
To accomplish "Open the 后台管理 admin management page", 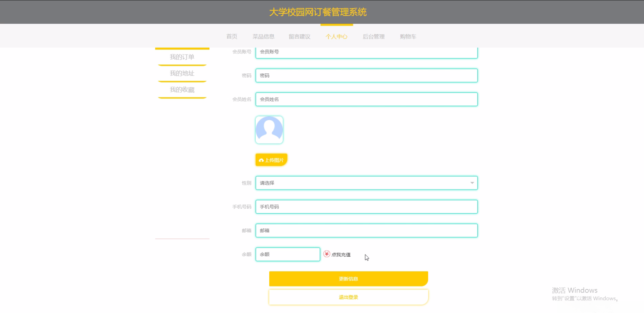I will pos(373,37).
